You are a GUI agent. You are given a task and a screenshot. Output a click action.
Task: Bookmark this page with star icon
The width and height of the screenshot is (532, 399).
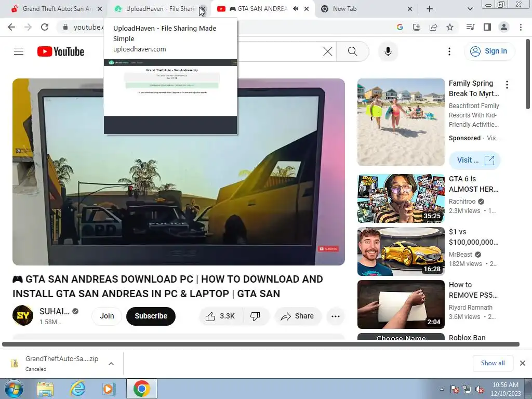pyautogui.click(x=450, y=27)
